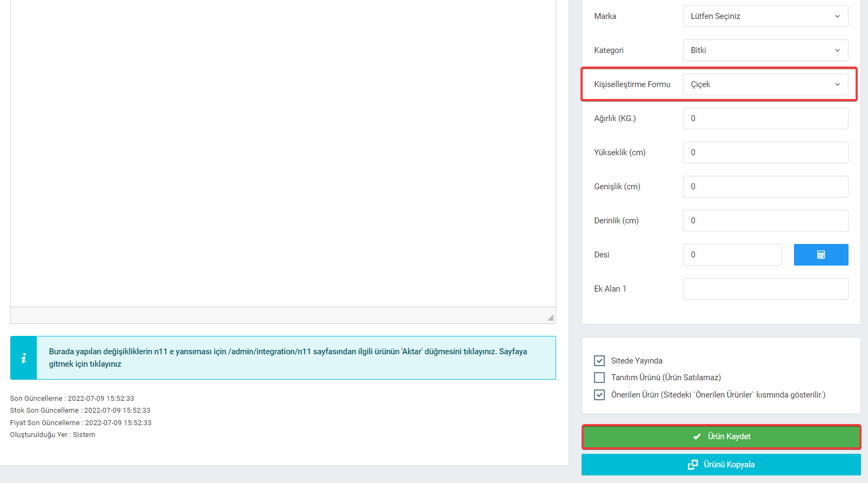The width and height of the screenshot is (868, 483).
Task: Open the Kategori dropdown showing Bitki
Action: pos(765,50)
